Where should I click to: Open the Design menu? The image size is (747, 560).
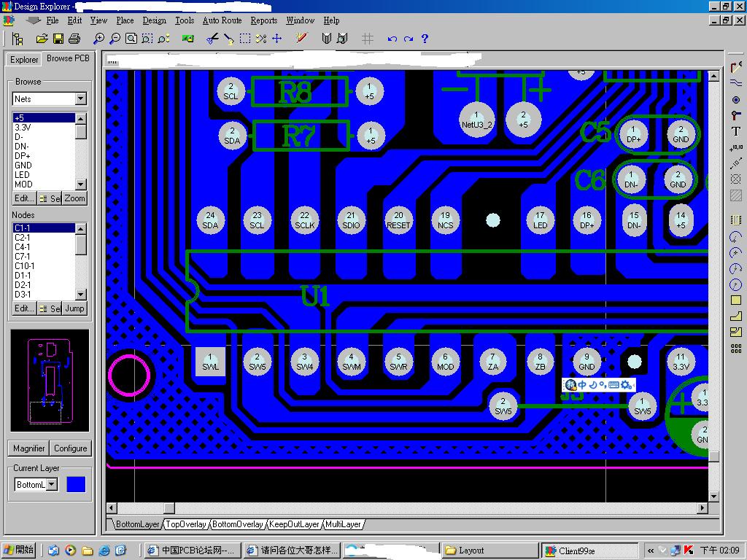(155, 20)
